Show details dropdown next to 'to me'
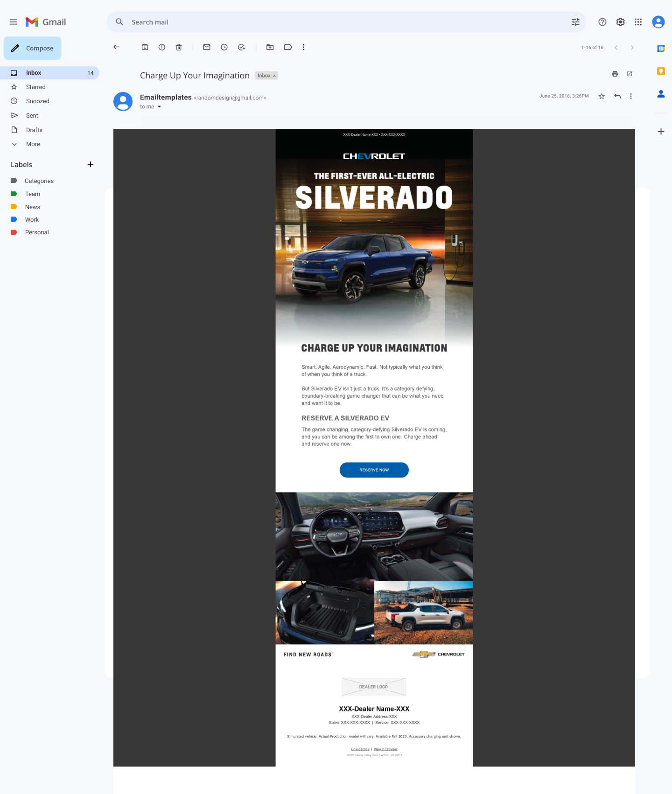 pos(159,107)
